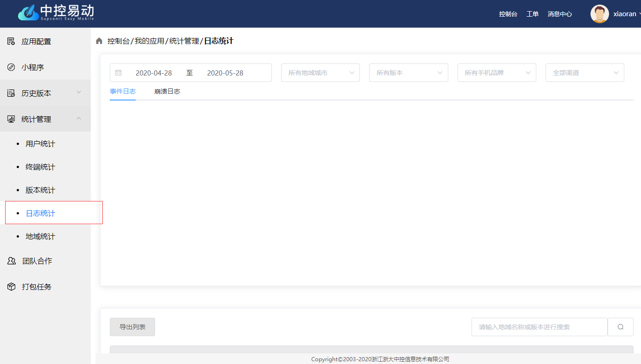This screenshot has width=641, height=364.
Task: Open the 所有地域城市 dropdown
Action: pos(320,73)
